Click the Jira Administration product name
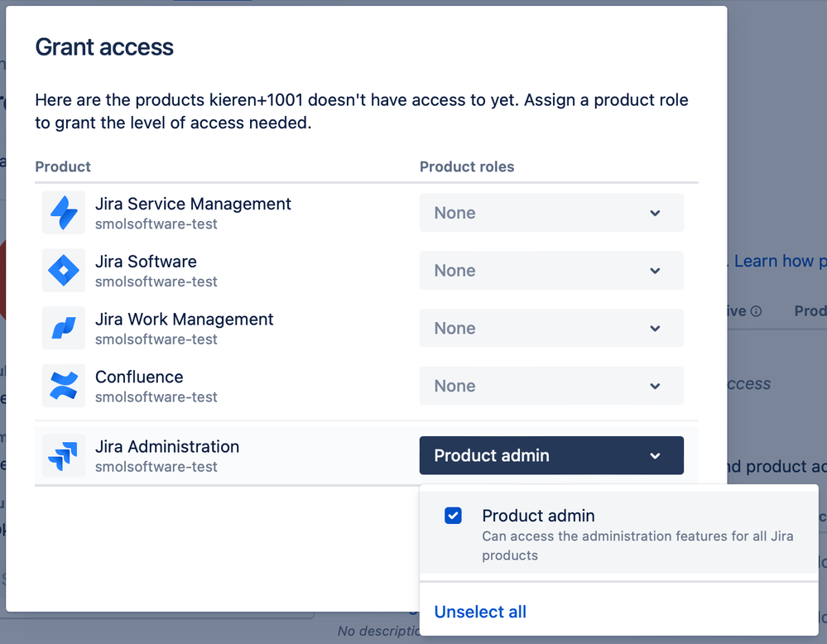827x644 pixels. pos(167,446)
